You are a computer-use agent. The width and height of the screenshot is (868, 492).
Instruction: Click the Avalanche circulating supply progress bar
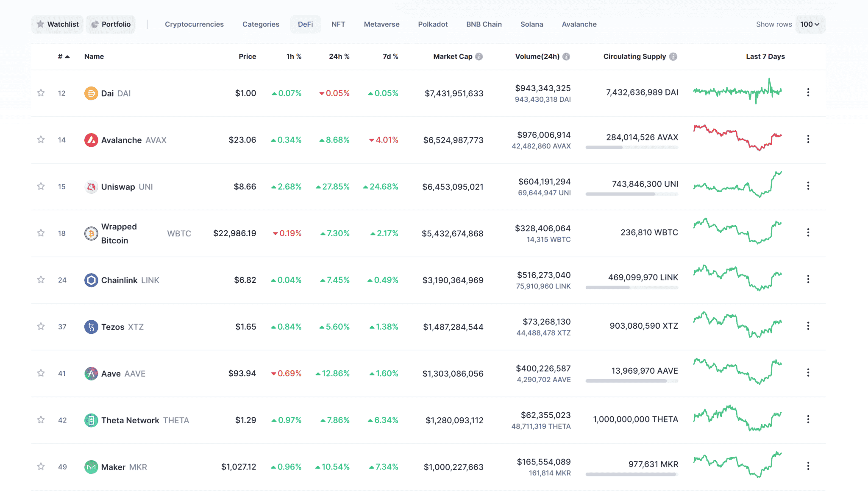pos(632,148)
